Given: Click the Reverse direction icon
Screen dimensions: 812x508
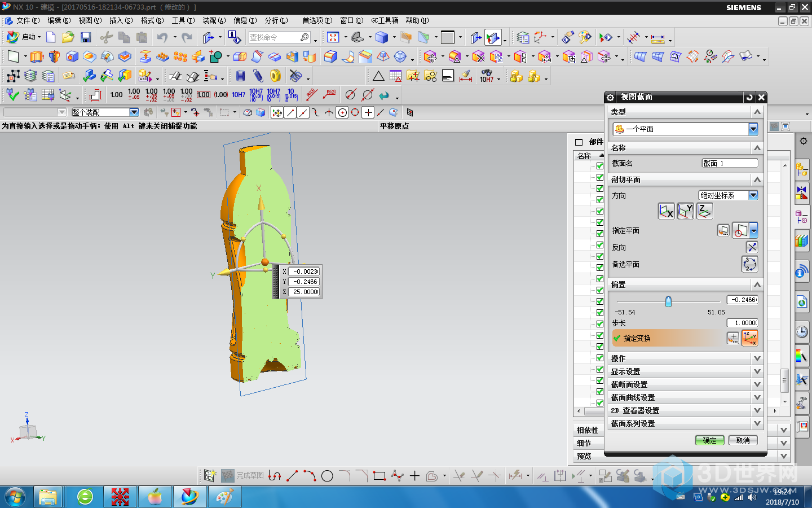Looking at the screenshot, I should click(x=752, y=247).
